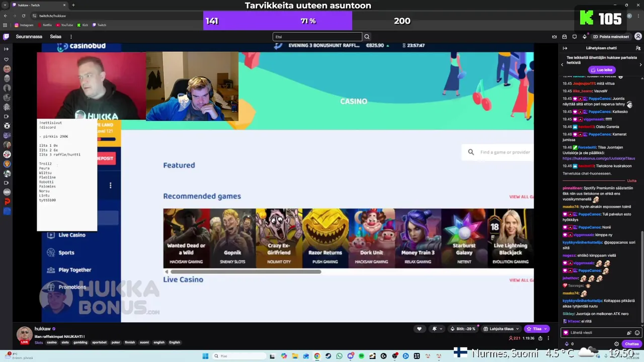
Task: Collapse the chat panel arrow
Action: [x=565, y=48]
